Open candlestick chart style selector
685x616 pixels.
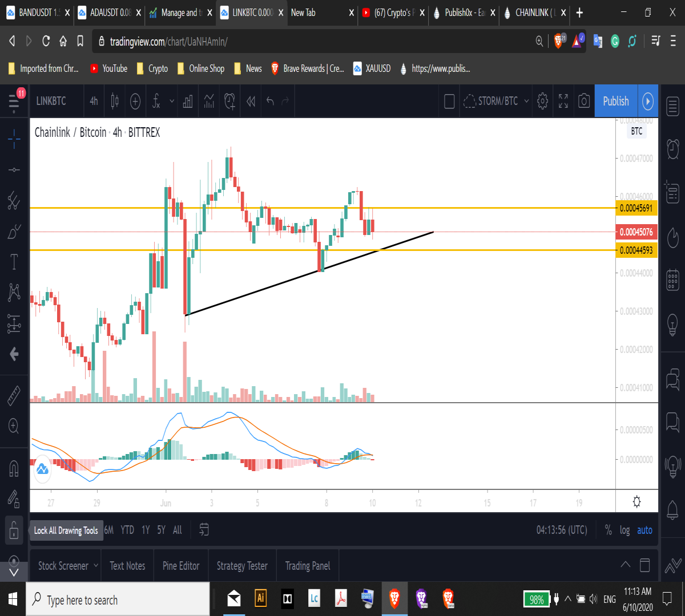click(115, 102)
